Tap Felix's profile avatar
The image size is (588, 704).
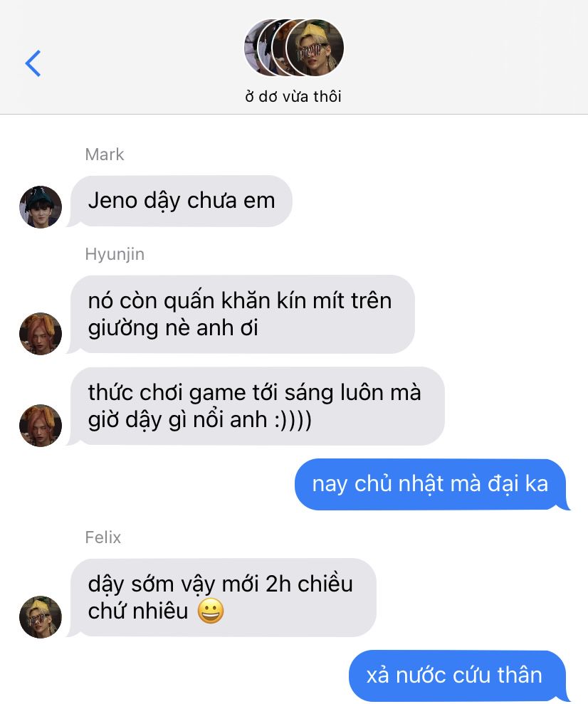click(x=41, y=617)
